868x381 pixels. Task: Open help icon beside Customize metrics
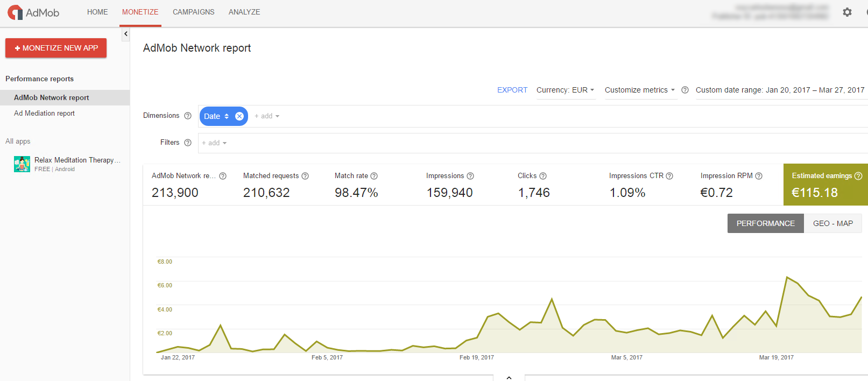685,90
